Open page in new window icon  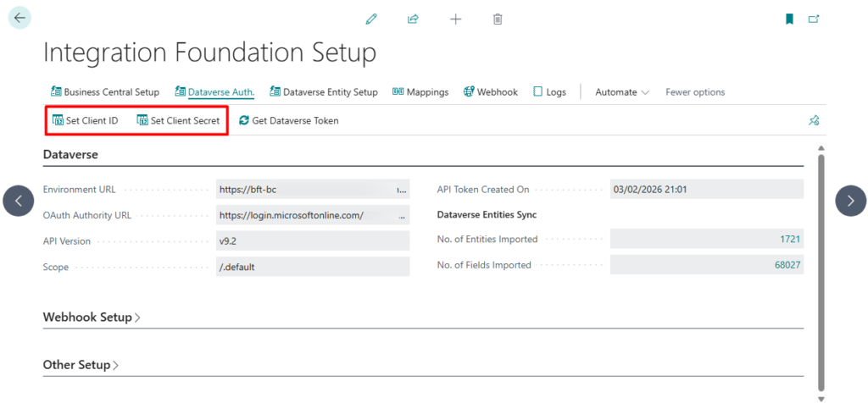814,19
